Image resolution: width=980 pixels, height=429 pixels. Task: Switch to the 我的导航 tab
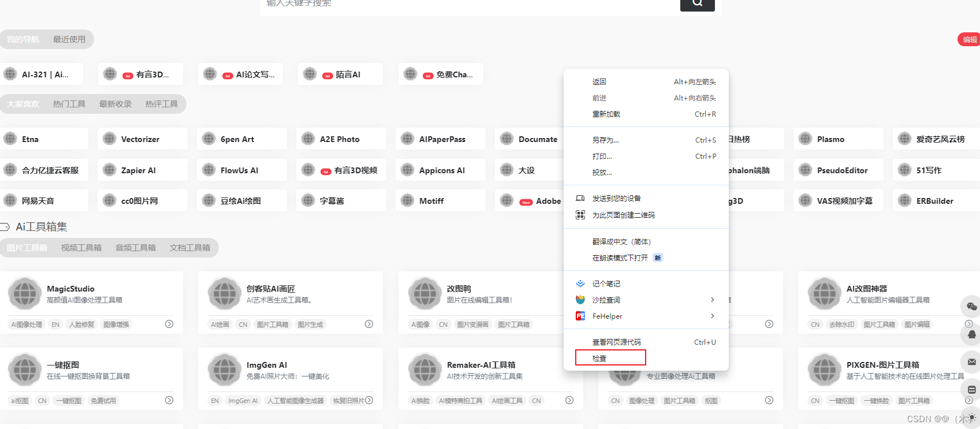point(23,39)
